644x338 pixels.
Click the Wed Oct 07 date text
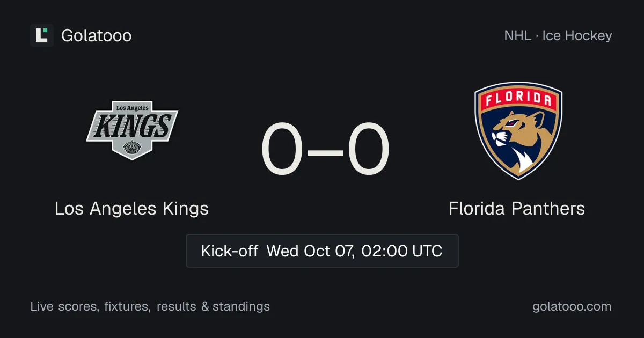(x=311, y=251)
